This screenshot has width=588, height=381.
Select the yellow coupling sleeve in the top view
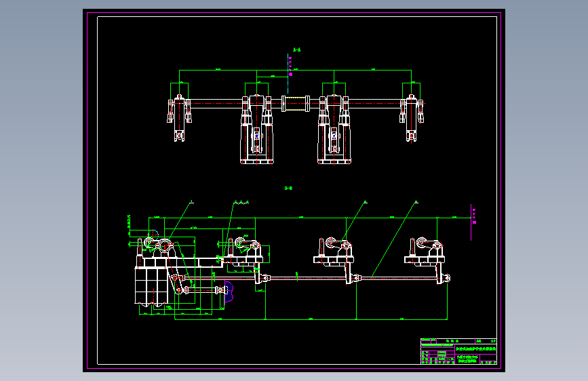click(x=295, y=104)
